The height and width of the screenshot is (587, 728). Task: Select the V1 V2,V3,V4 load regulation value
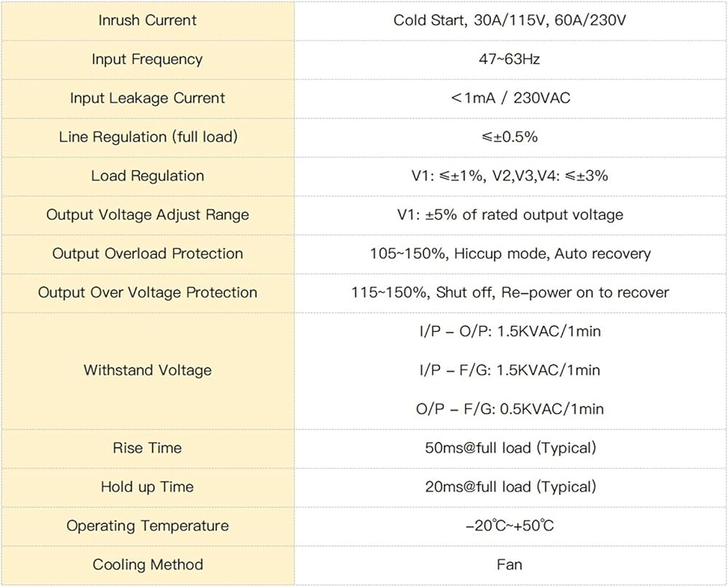(x=510, y=176)
